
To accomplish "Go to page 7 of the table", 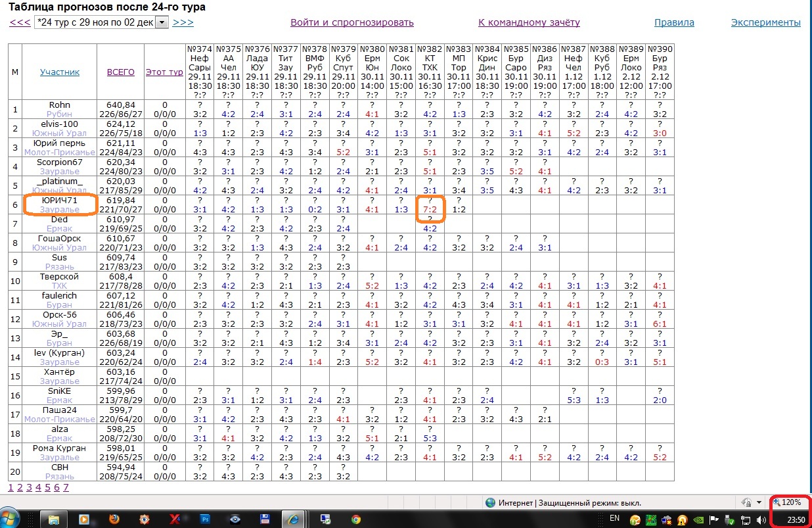I will (66, 487).
